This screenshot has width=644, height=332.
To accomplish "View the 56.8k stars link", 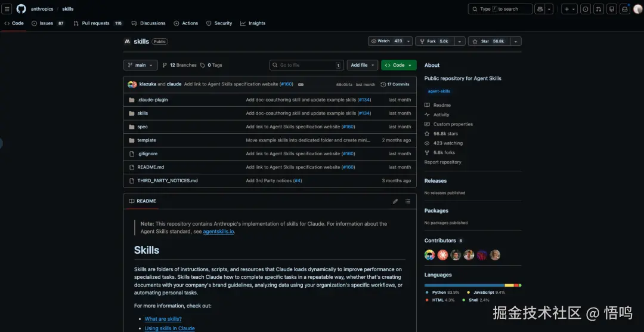I will pos(441,134).
